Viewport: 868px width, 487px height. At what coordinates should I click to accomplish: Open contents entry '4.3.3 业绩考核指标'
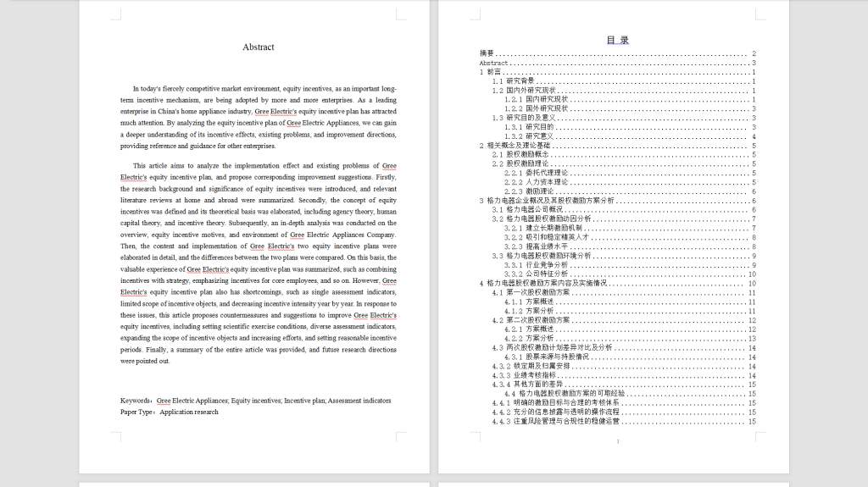point(624,375)
